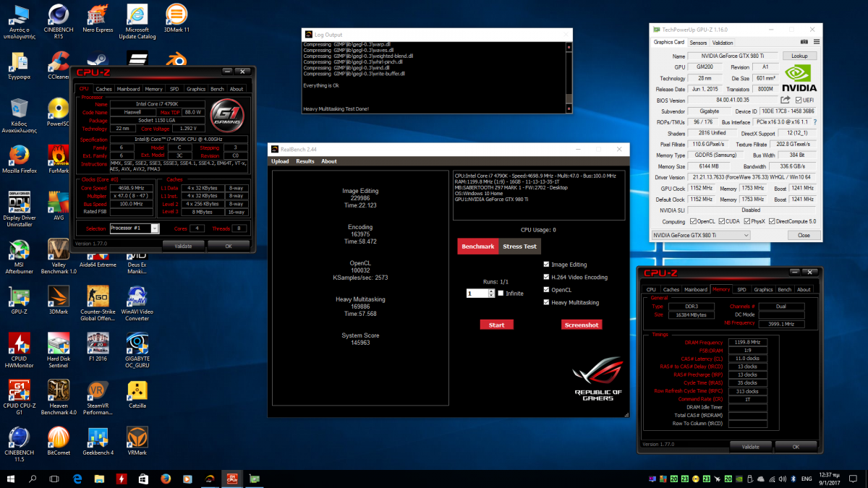Click Screenshot button in RealBench
Viewport: 868px width, 488px height.
582,325
